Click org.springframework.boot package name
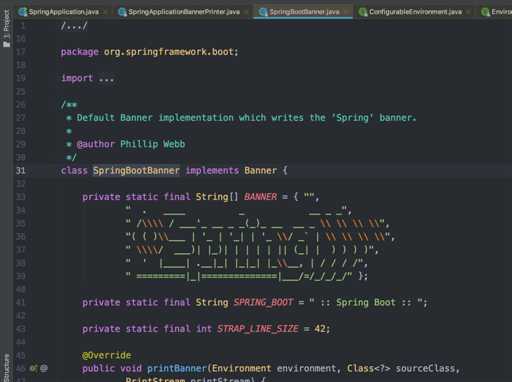Viewport: 512px width, 382px height. pos(168,52)
